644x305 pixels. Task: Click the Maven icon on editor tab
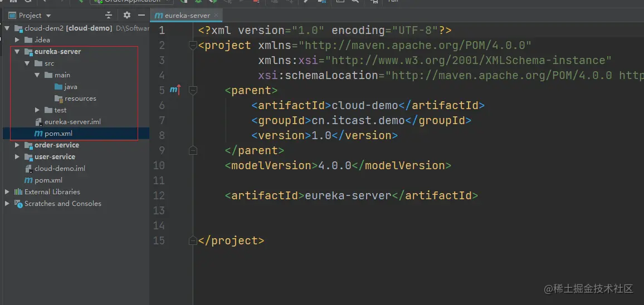(158, 16)
